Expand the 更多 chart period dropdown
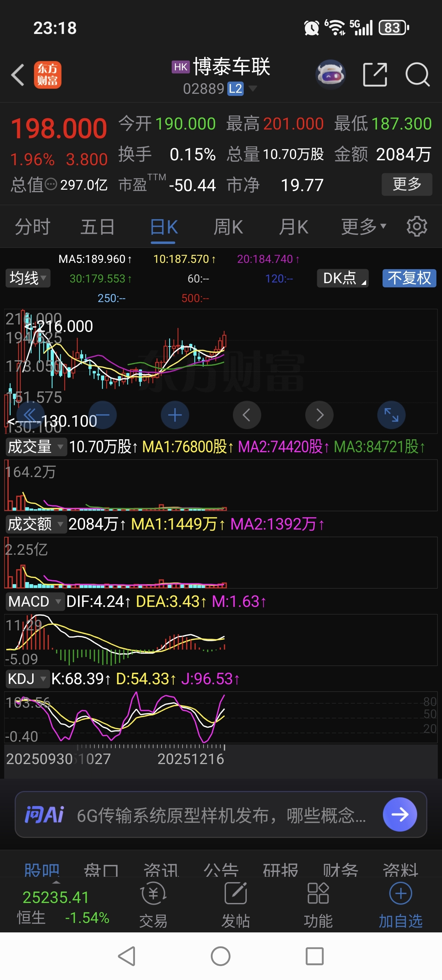 coord(364,227)
